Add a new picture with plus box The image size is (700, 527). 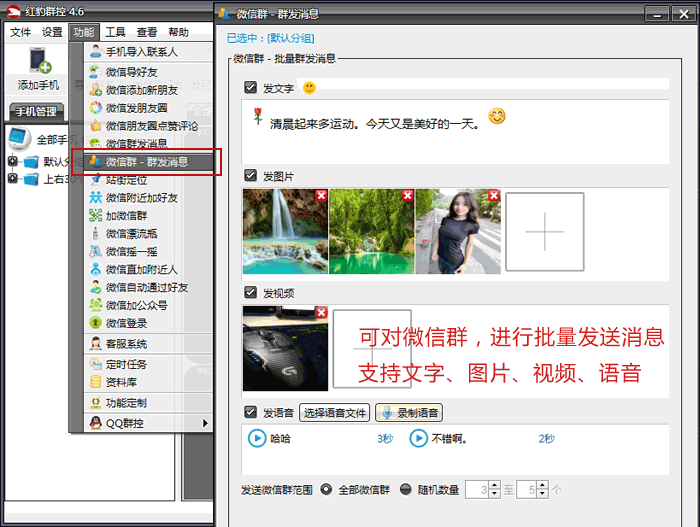tap(545, 232)
